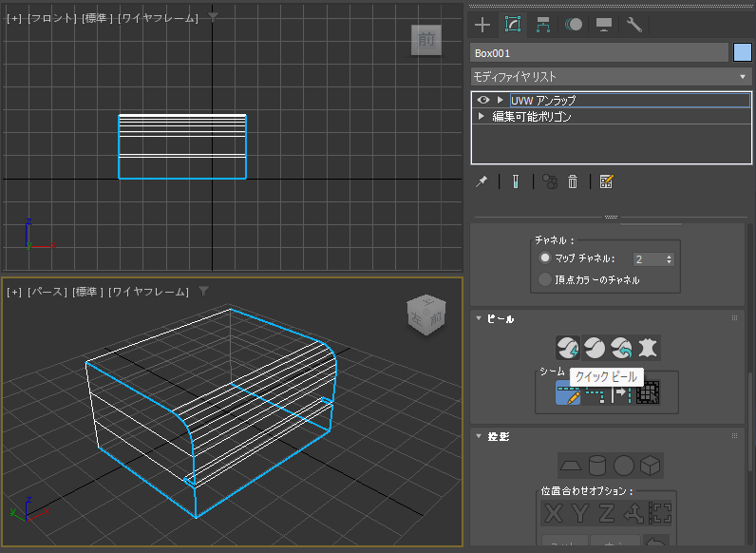Click Convert Edge Selection to Seams icon
Image resolution: width=756 pixels, height=553 pixels.
coord(621,393)
